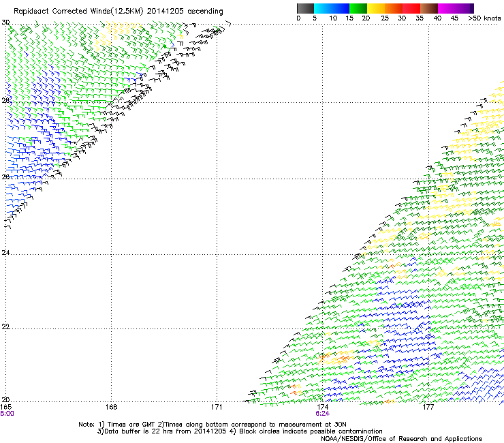
Task: Click the green 15-20 knots color band
Action: point(358,8)
